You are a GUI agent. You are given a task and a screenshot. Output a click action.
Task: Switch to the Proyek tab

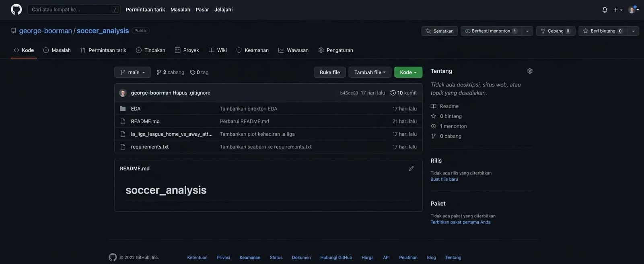pos(187,50)
